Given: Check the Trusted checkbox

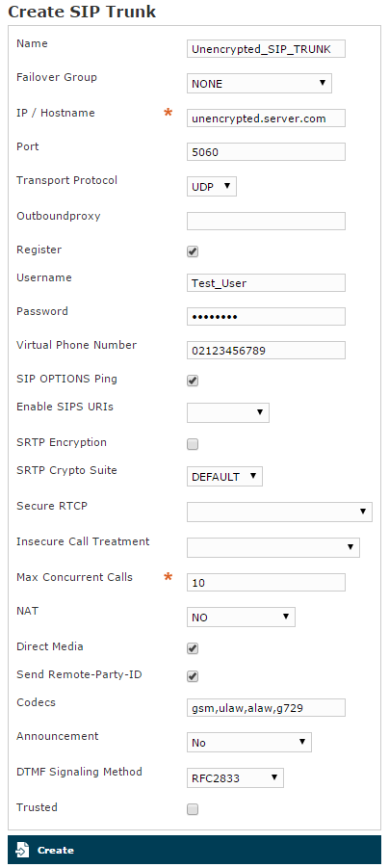Looking at the screenshot, I should (193, 809).
